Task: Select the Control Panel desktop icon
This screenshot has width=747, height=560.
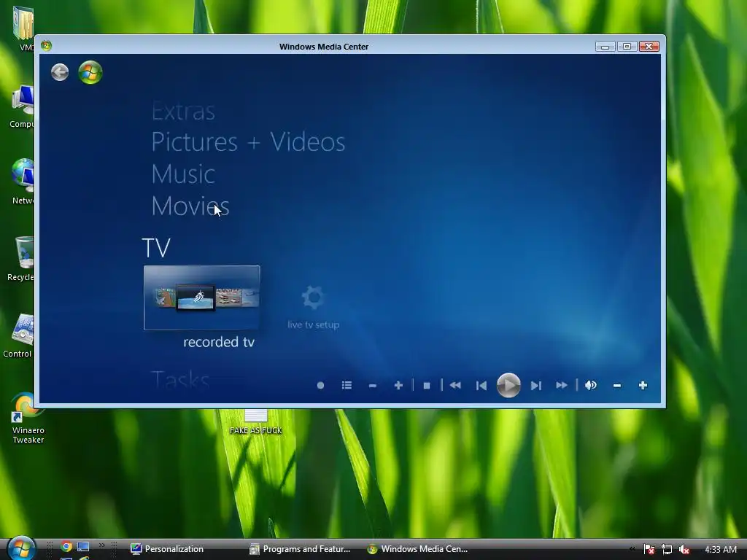Action: pyautogui.click(x=18, y=335)
